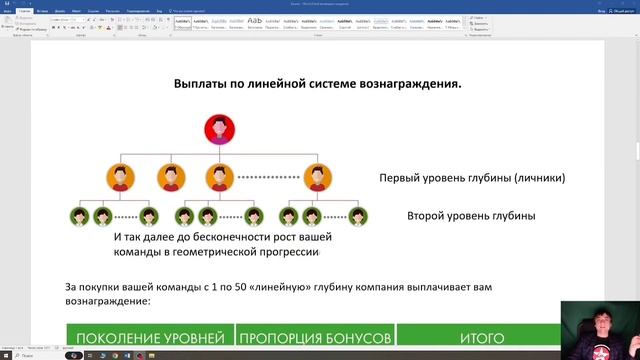Click the red avatar image at diagram top
The image size is (640, 360).
tap(220, 129)
